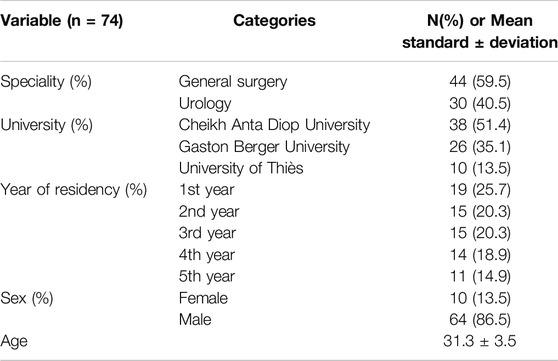Click the '5th year' category cell
This screenshot has width=558, height=361.
[207, 276]
